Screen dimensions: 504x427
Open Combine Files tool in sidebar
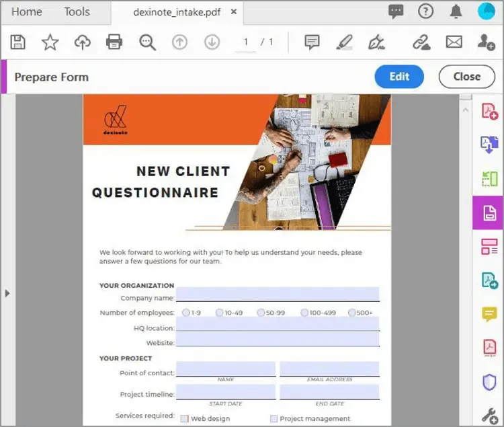(x=489, y=145)
